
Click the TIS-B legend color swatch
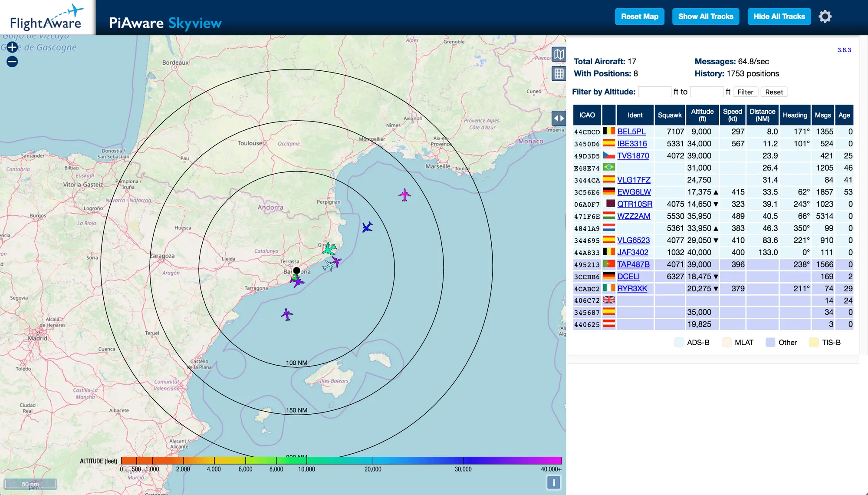[814, 343]
